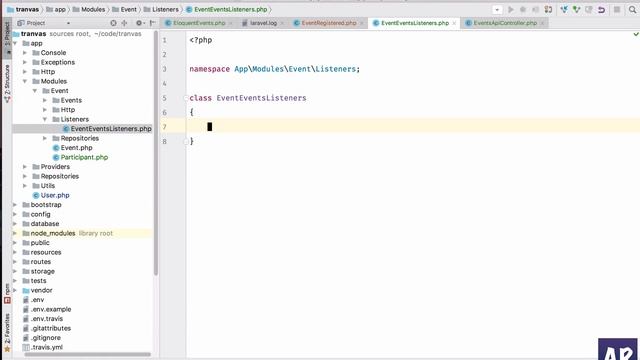Expand the Http folder under app
640x360 pixels.
coord(25,72)
